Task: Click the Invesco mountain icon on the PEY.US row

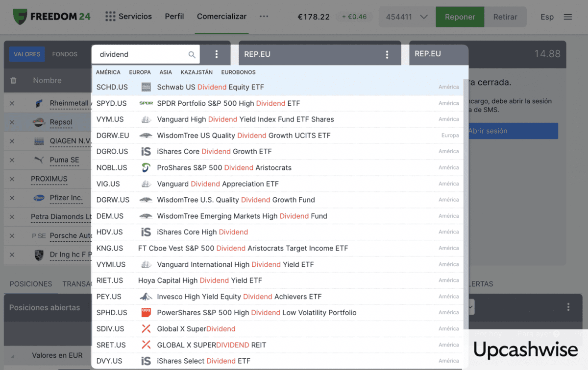Action: click(x=146, y=297)
